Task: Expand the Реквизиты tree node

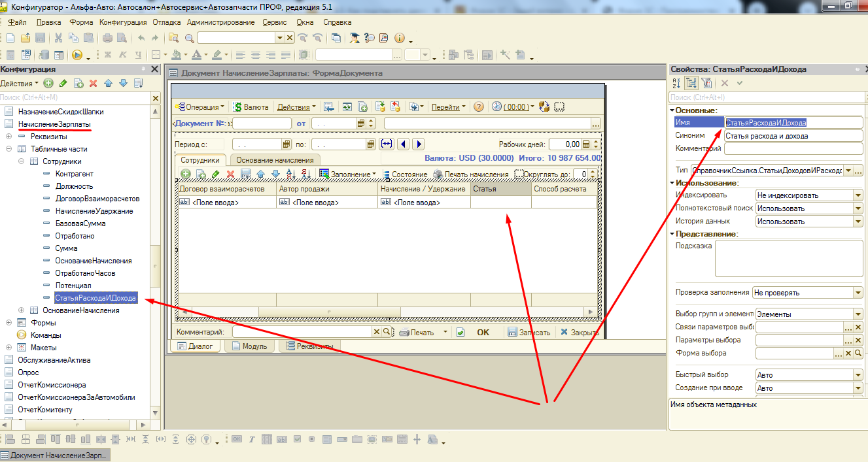Action: pos(9,137)
